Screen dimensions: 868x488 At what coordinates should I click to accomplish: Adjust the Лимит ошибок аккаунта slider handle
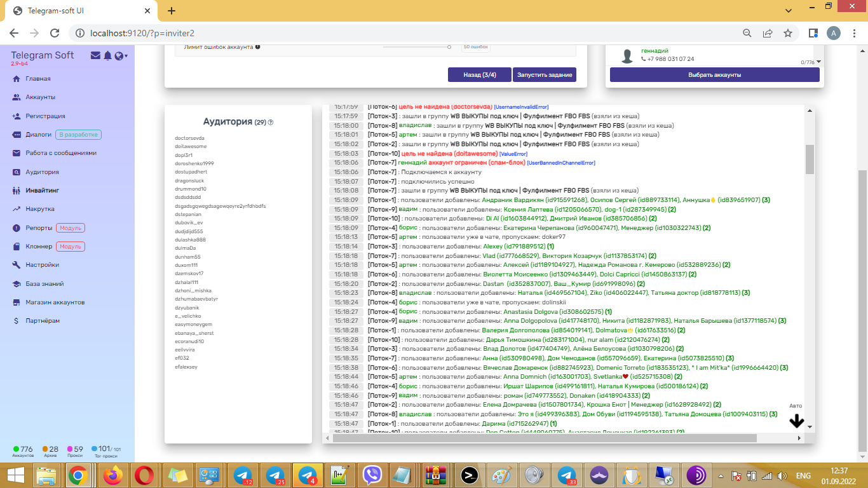point(449,47)
